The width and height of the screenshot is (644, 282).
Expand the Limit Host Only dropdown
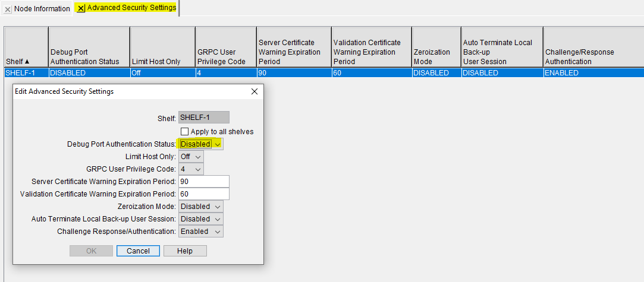click(x=191, y=157)
